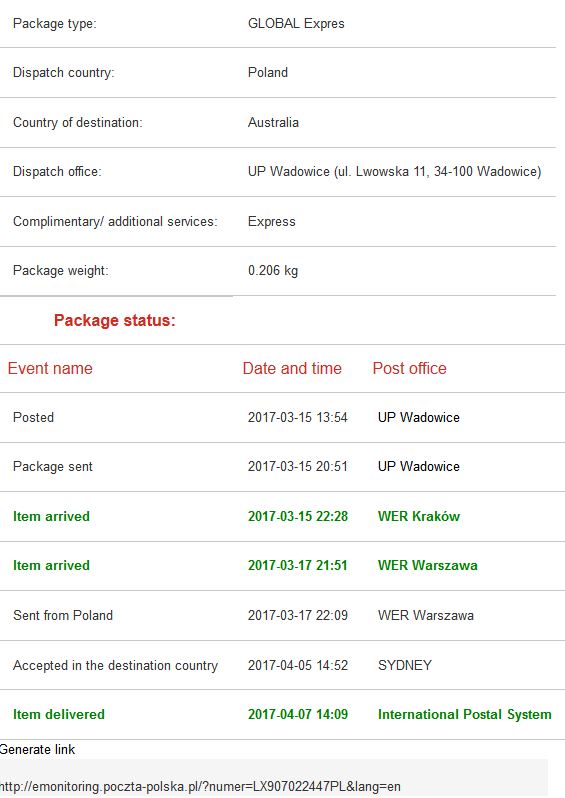Select the Sent from Poland event
565x798 pixels.
(x=63, y=615)
